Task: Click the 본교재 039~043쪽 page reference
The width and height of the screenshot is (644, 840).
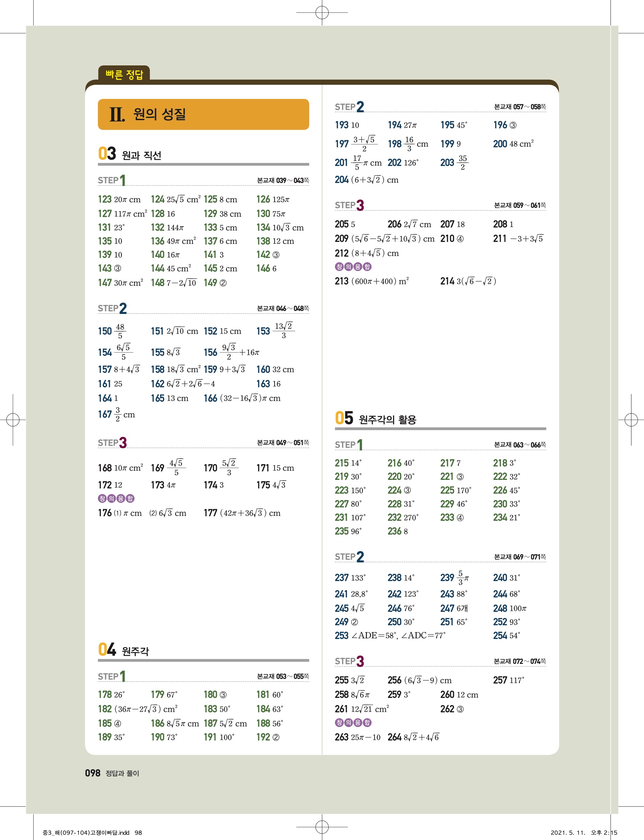Action: coord(283,181)
